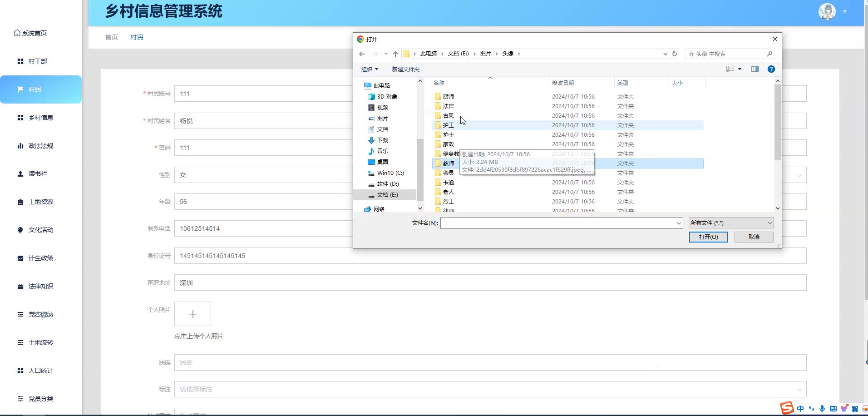Expand the view options dropdown arrow
The height and width of the screenshot is (416, 868).
point(740,69)
